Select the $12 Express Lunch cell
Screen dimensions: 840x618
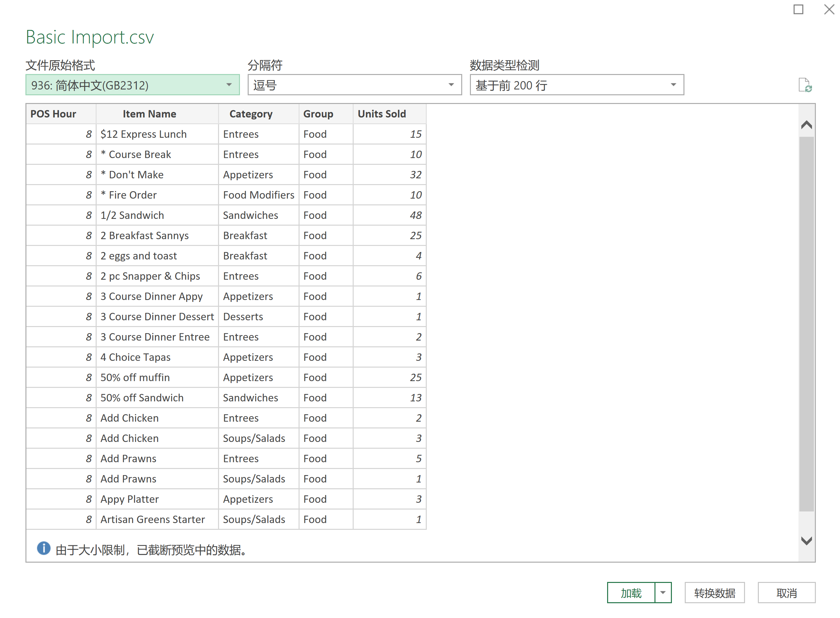(x=143, y=134)
